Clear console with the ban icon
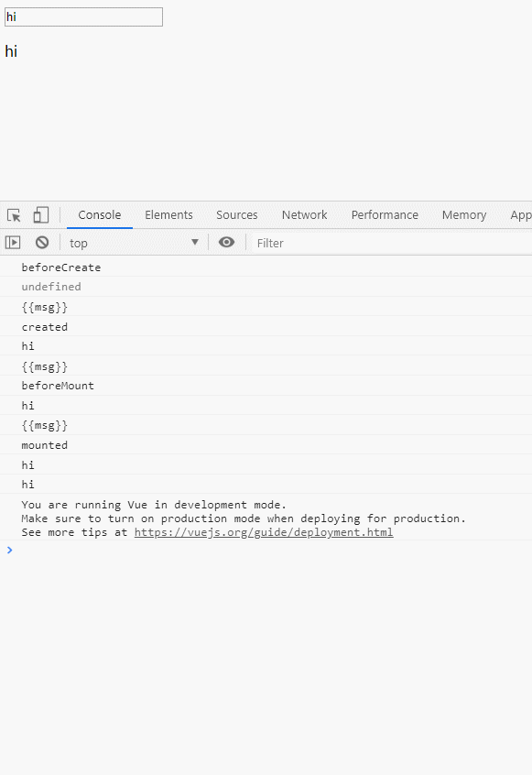 [42, 242]
